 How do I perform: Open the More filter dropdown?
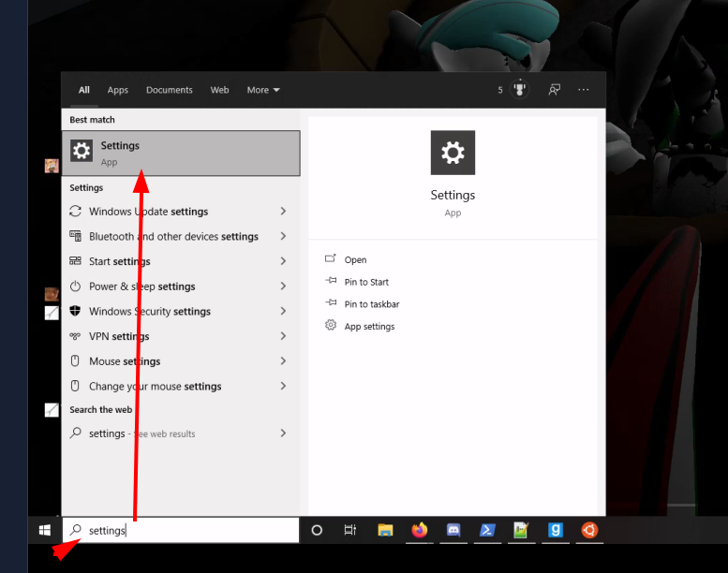click(263, 90)
